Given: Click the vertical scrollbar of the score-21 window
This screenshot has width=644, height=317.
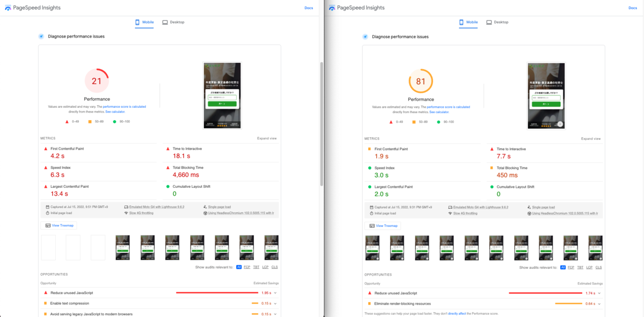Looking at the screenshot, I should [x=321, y=123].
